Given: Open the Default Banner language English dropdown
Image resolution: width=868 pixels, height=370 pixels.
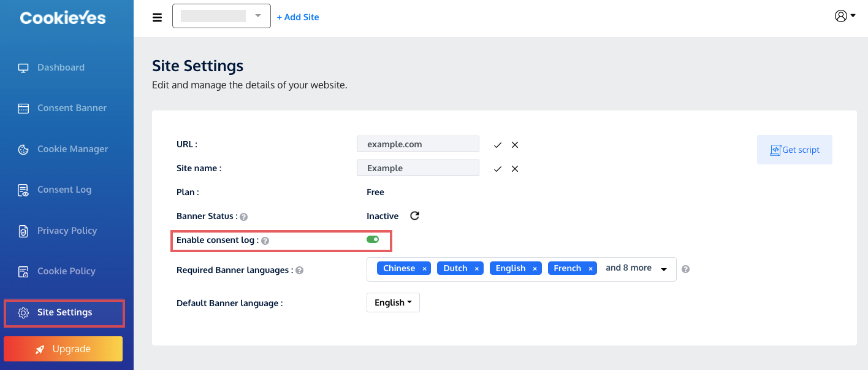Looking at the screenshot, I should (x=393, y=303).
